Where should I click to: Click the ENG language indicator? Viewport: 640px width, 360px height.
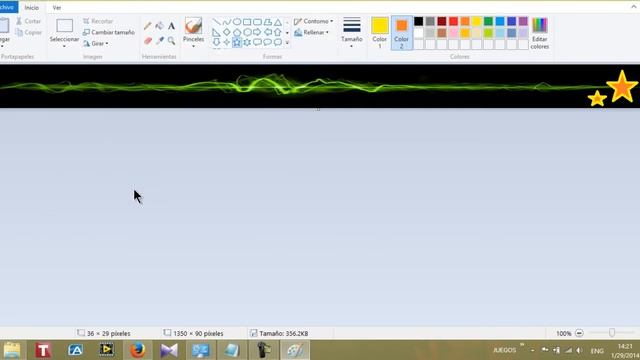597,351
